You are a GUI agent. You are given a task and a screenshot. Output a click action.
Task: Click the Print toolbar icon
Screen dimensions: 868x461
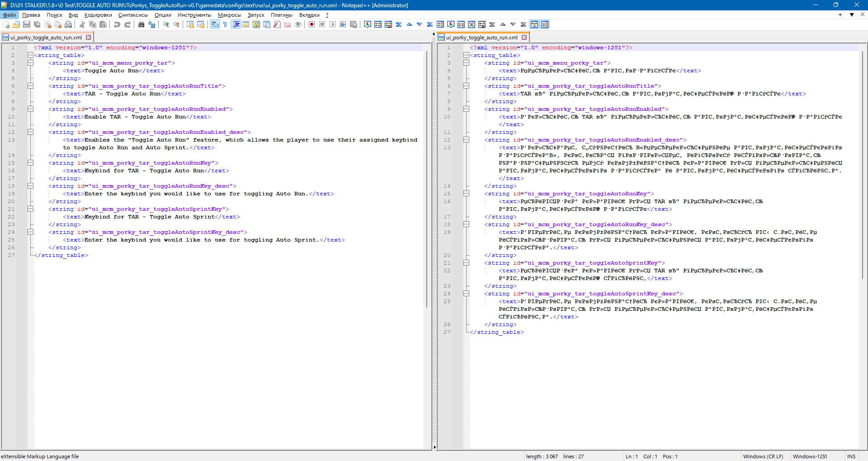(68, 24)
